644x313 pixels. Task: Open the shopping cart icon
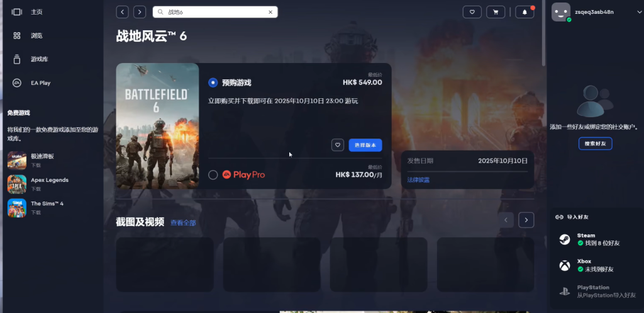tap(497, 12)
